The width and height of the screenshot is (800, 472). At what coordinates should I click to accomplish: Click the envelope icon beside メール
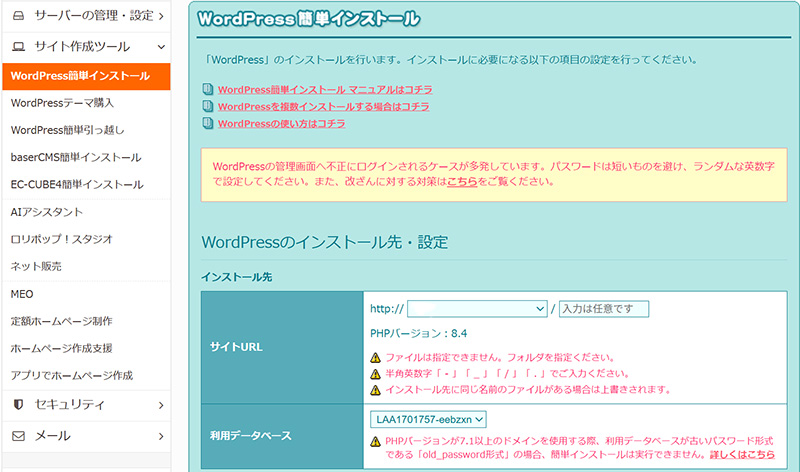coord(19,436)
